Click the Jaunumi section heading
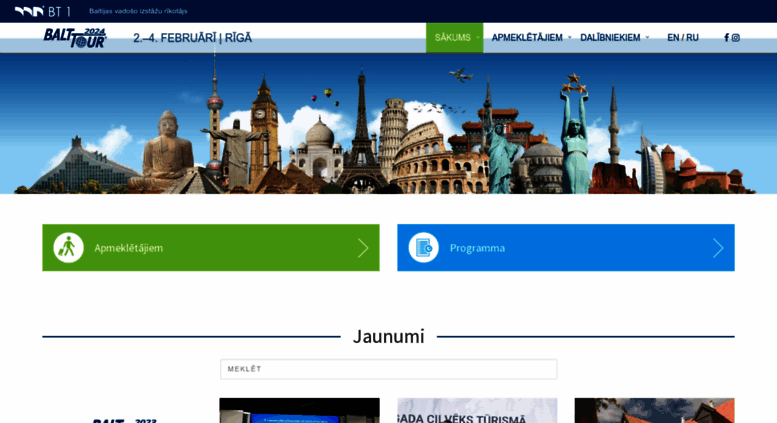This screenshot has width=777, height=423. 388,336
